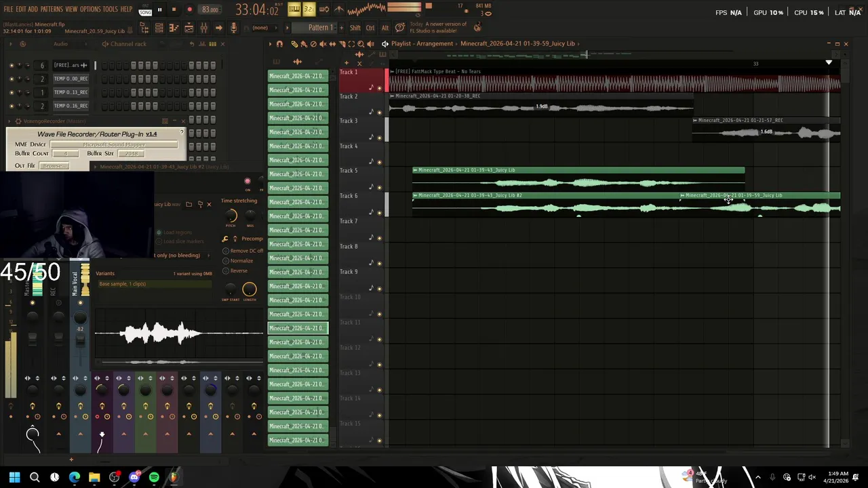Expand the Voxengo Recorder window menu arrow
The image size is (868, 488).
[x=9, y=121]
